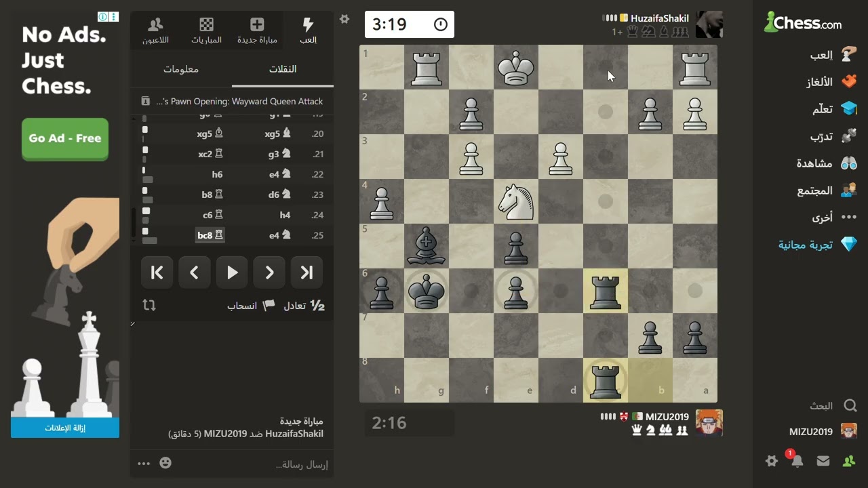Open the chat three-dots options
This screenshot has height=488, width=868.
(x=144, y=464)
